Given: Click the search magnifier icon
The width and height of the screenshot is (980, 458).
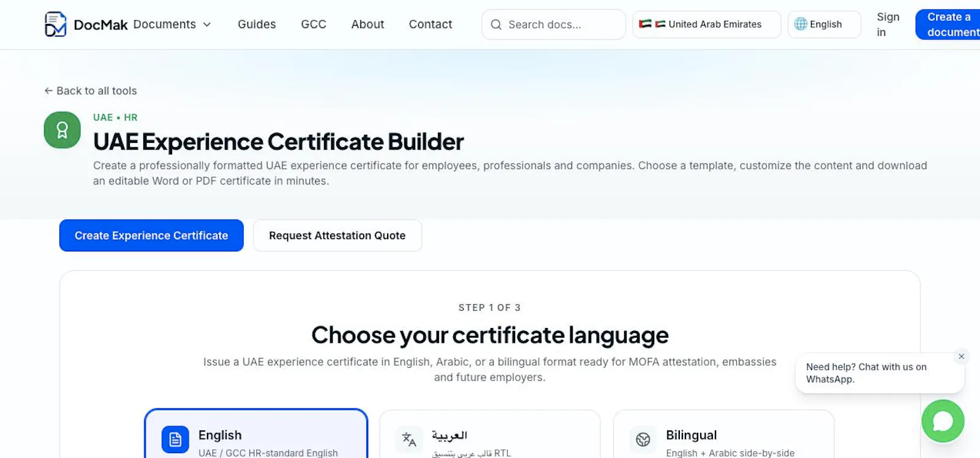Looking at the screenshot, I should point(496,25).
